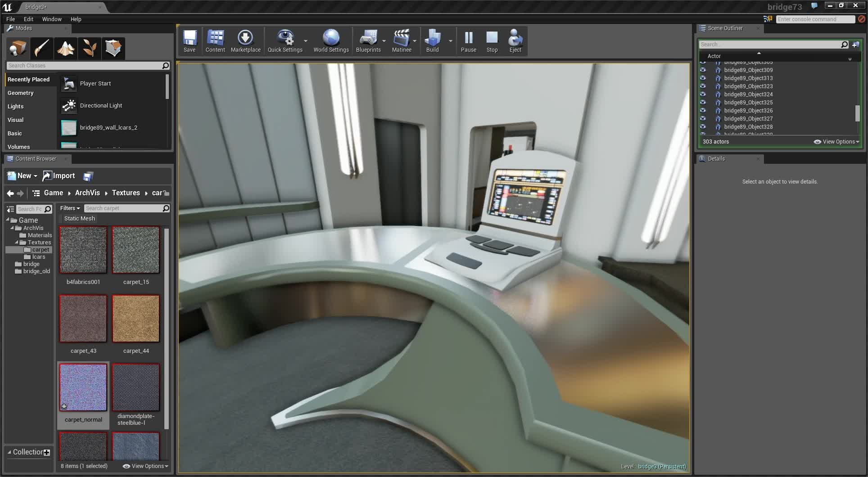Switch to Landscape mode

65,48
